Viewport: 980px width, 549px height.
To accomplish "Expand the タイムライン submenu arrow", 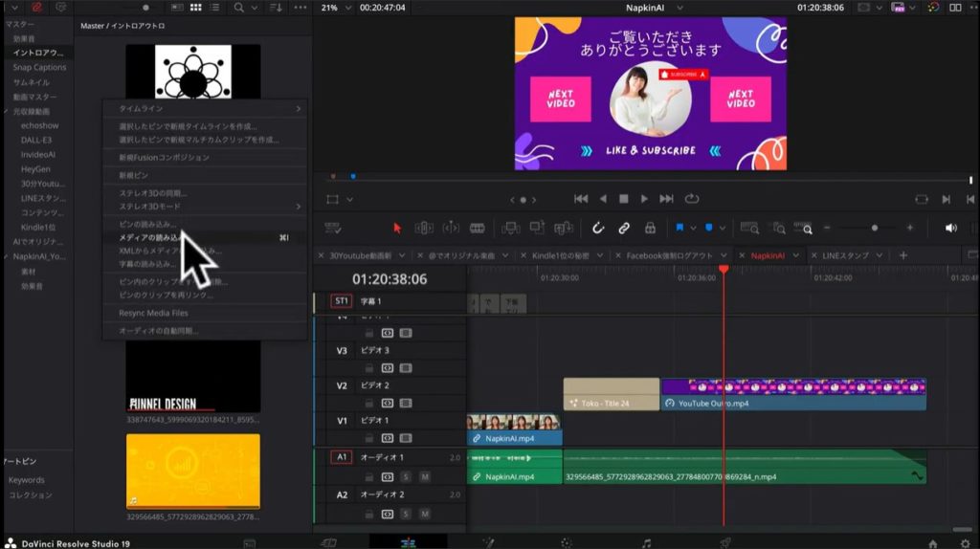I will 298,109.
